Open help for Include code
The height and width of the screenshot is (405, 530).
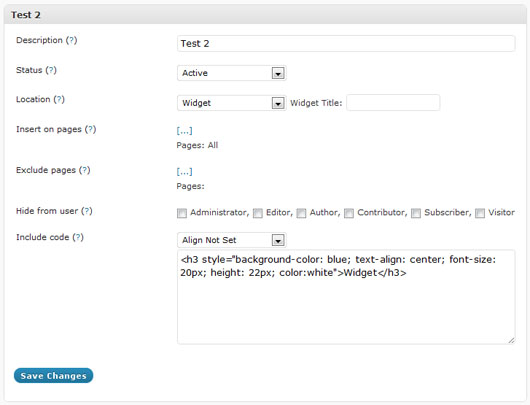78,237
